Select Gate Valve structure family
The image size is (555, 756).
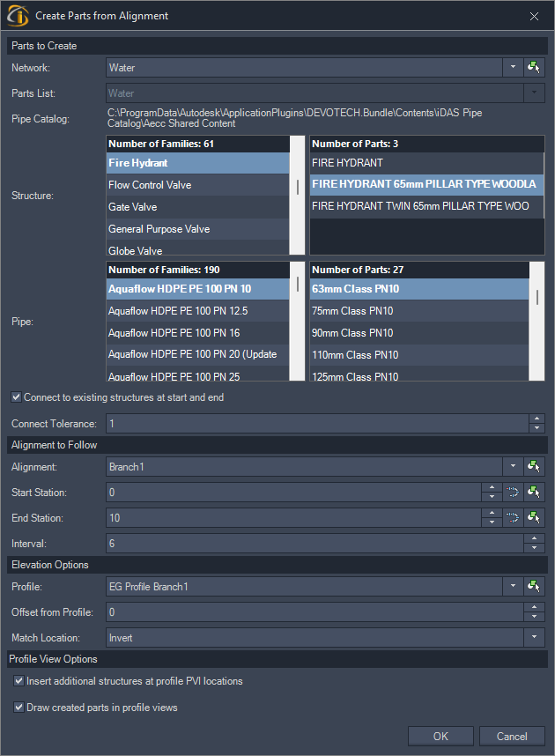click(x=197, y=207)
